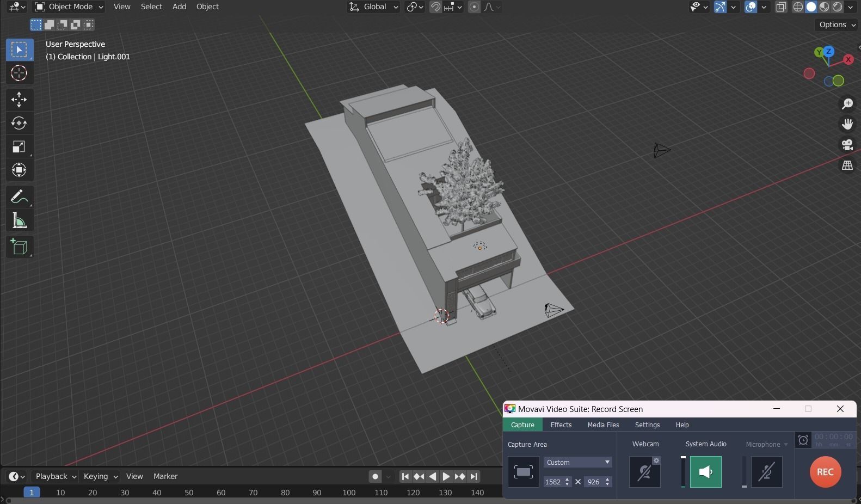Screen dimensions: 861x504
Task: Open the pivot point dropdown
Action: pos(415,7)
